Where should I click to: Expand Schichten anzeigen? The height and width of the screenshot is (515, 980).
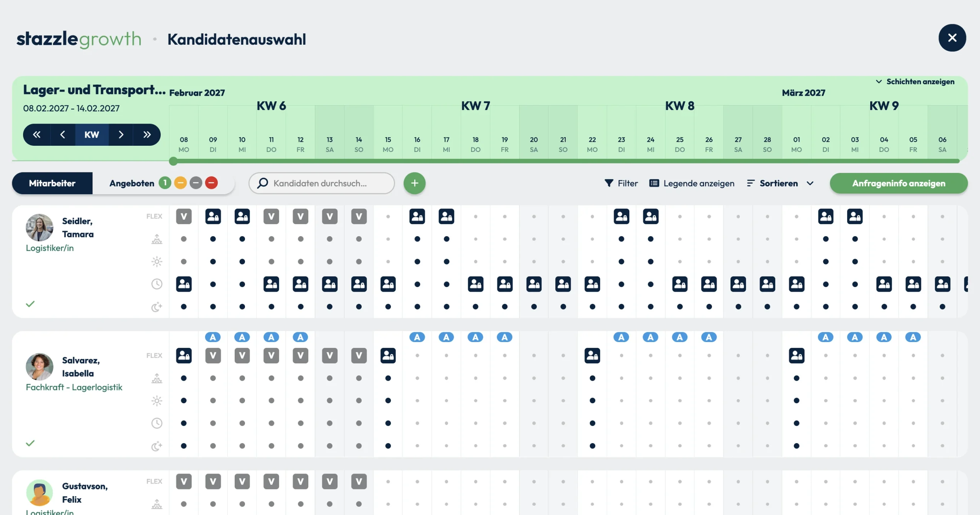tap(915, 81)
